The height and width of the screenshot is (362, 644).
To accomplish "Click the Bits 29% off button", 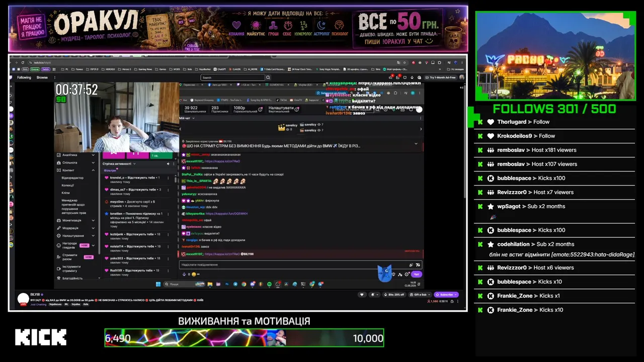I will pyautogui.click(x=394, y=295).
